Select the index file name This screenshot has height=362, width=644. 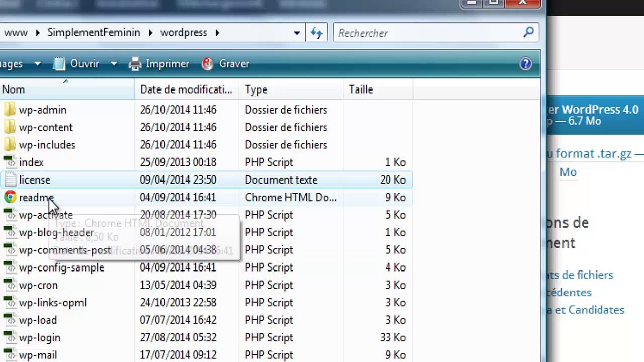pyautogui.click(x=31, y=162)
